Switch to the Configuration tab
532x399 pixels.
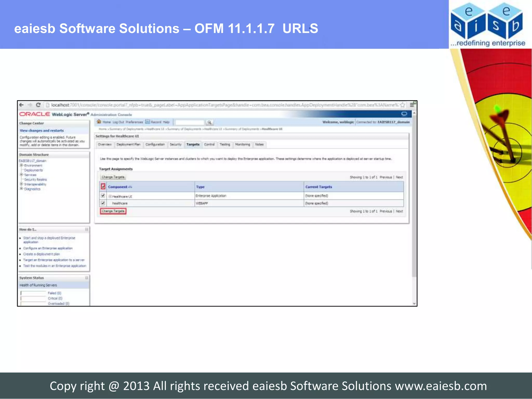pos(155,144)
